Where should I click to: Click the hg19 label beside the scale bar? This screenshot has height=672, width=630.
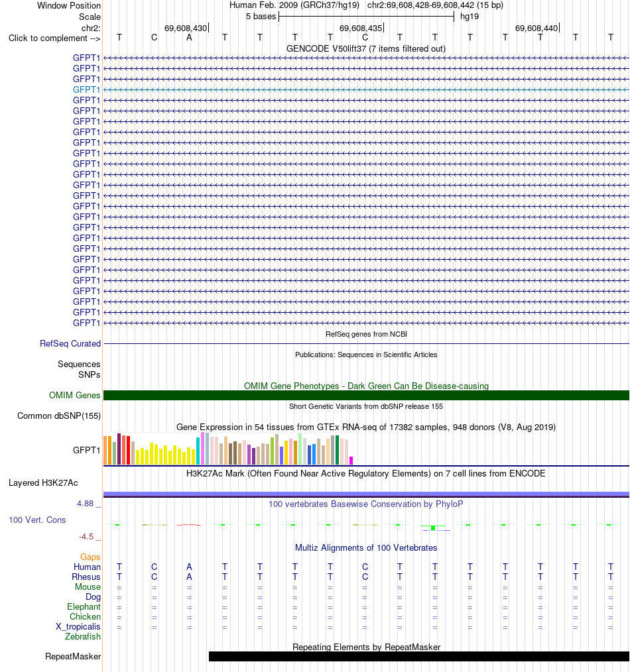469,17
